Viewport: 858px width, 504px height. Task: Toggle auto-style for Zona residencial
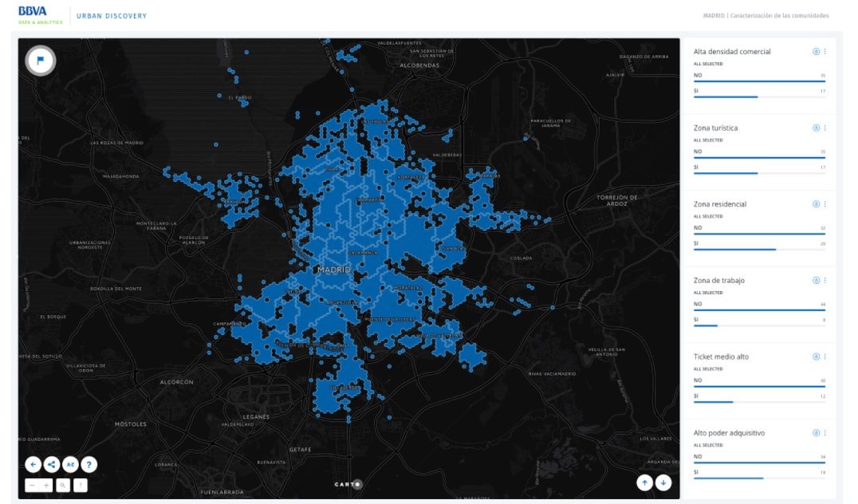pos(816,204)
